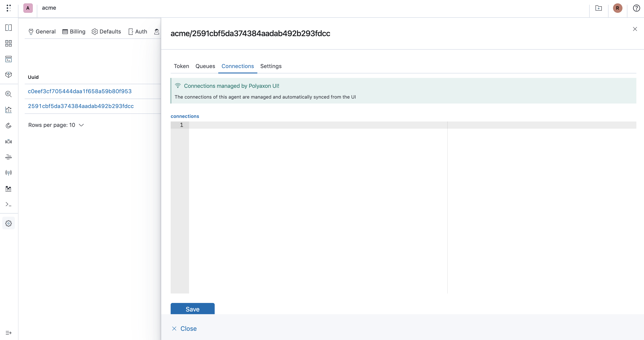
Task: Select the Connections tab
Action: click(238, 66)
